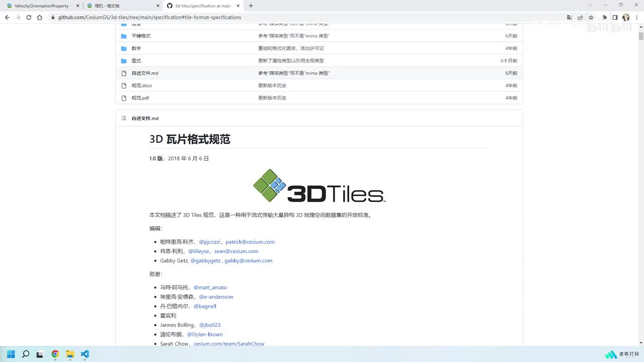Image resolution: width=644 pixels, height=362 pixels.
Task: Open commit message for 图式 folder
Action: 291,61
